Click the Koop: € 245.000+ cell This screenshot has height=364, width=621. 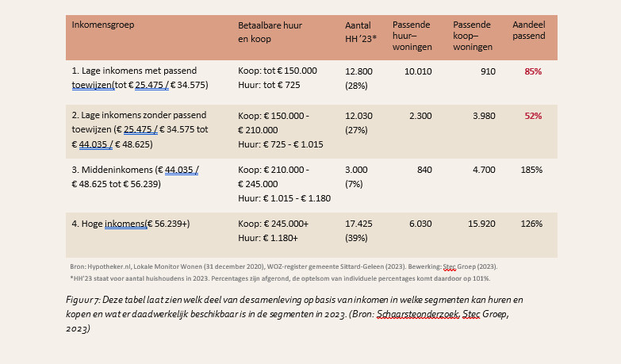coord(273,224)
